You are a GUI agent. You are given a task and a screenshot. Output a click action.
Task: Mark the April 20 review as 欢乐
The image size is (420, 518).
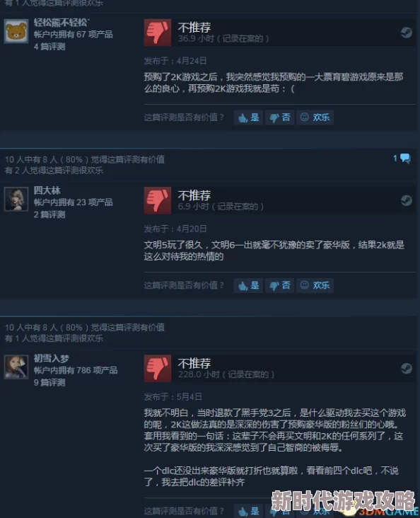click(x=315, y=285)
